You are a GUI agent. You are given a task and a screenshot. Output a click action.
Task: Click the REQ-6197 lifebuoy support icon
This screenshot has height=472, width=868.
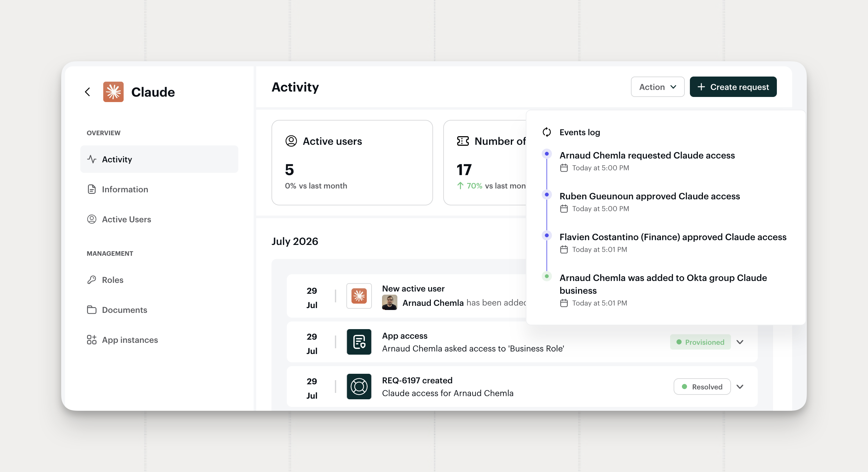click(359, 386)
